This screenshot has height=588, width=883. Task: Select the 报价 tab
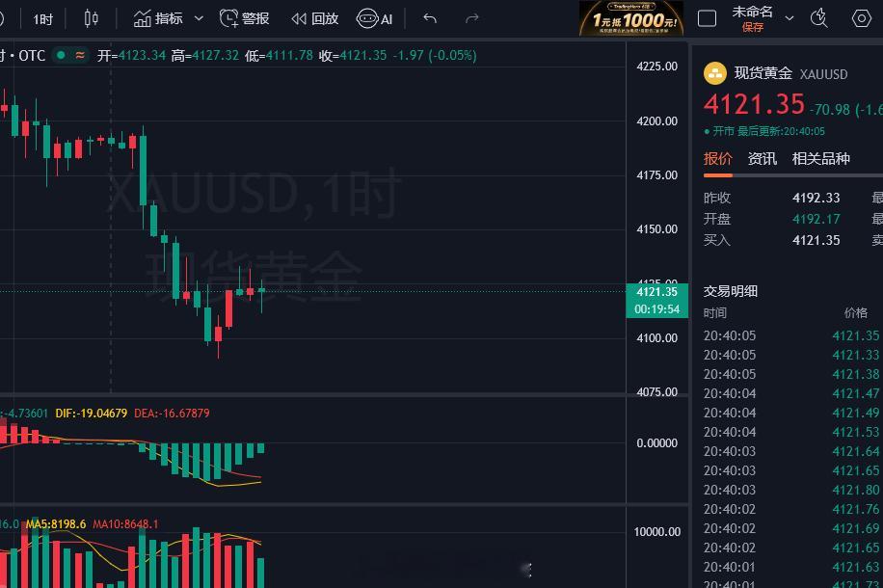pyautogui.click(x=717, y=159)
